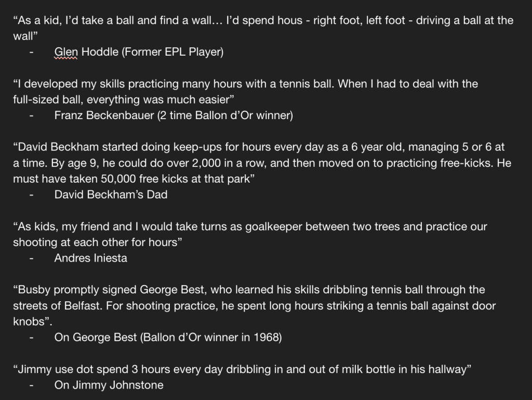The width and height of the screenshot is (532, 400).
Task: Click "(2 time Ballon d'Or winner)" text
Action: coord(225,115)
